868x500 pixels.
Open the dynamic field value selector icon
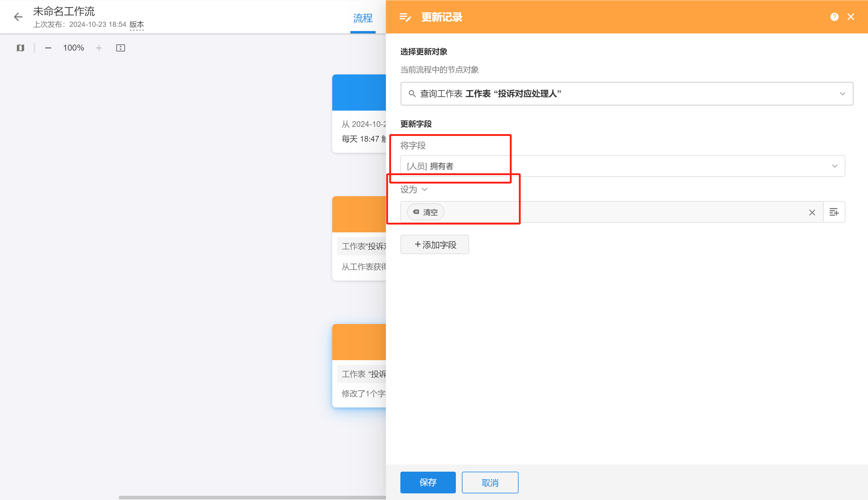[x=834, y=212]
